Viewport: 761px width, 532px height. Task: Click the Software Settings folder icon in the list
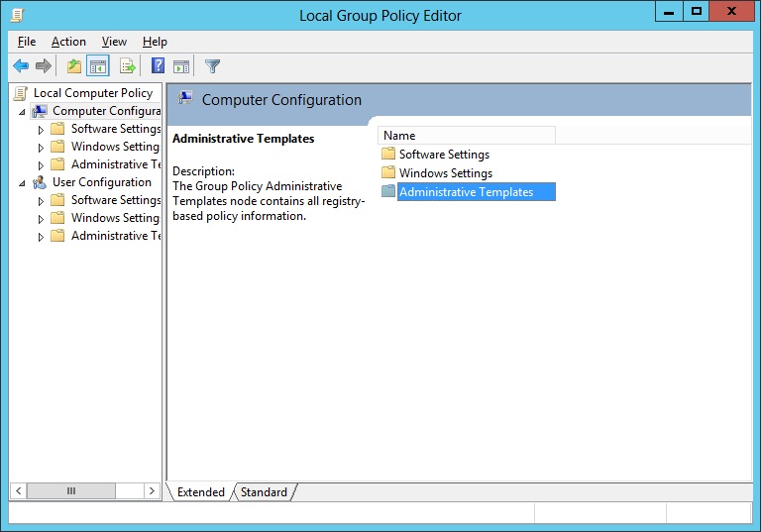pos(388,154)
